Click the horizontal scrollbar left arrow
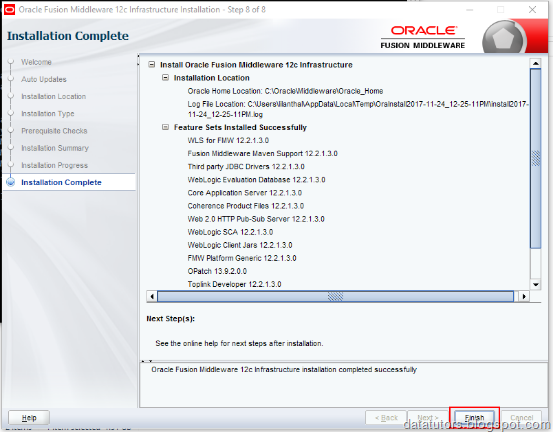Viewport: 554px width, 433px height. (x=152, y=296)
